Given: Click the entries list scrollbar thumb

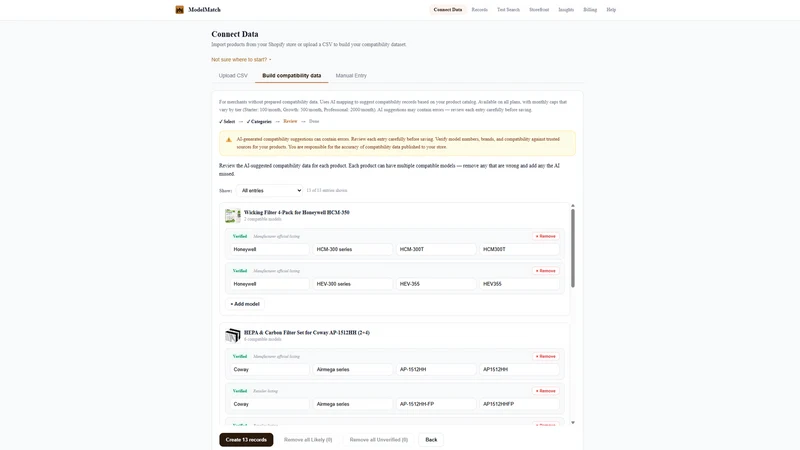Looking at the screenshot, I should click(x=572, y=248).
